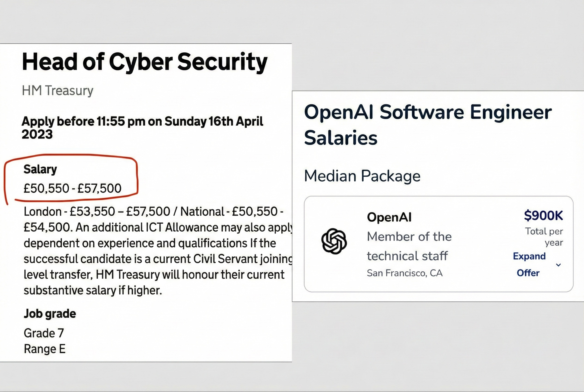Expand the offer details chevron
Viewport: 584px width, 392px height.
click(x=558, y=265)
